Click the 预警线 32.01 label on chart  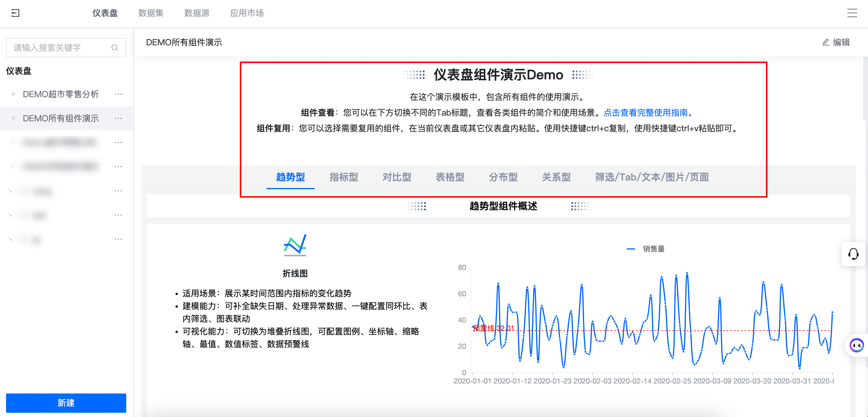tap(493, 328)
